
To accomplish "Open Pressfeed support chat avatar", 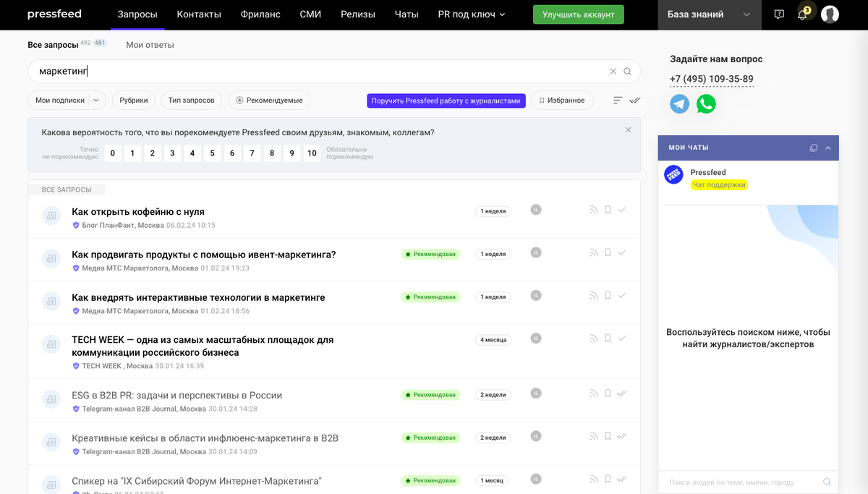I will [x=673, y=174].
